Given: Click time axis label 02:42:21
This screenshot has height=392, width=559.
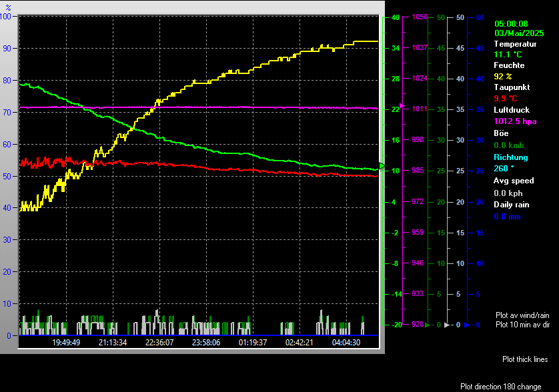Looking at the screenshot, I should 300,343.
